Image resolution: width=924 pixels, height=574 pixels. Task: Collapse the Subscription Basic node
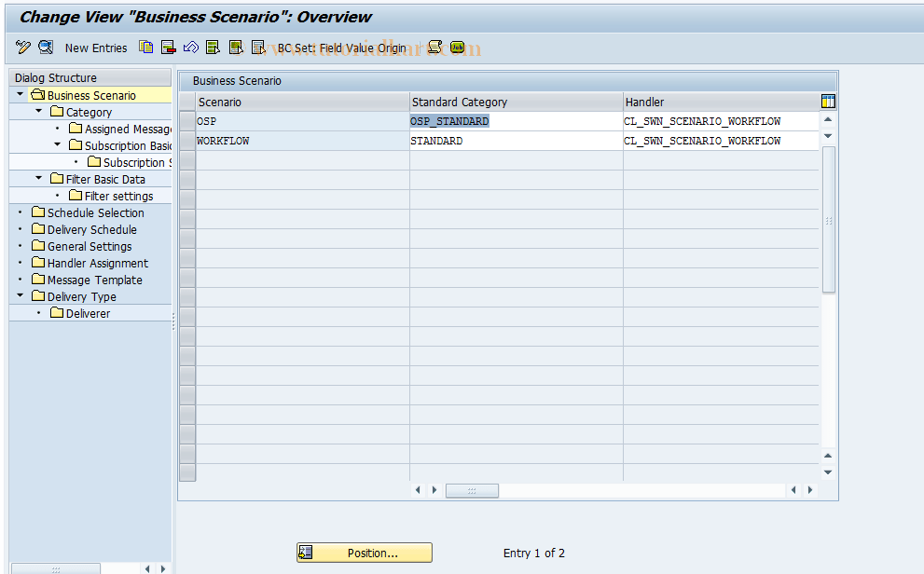(x=57, y=145)
